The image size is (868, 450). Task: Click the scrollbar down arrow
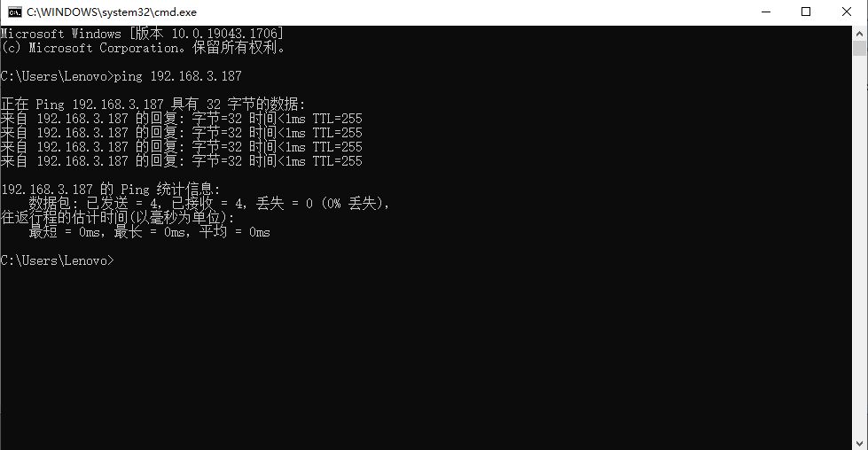[x=860, y=444]
